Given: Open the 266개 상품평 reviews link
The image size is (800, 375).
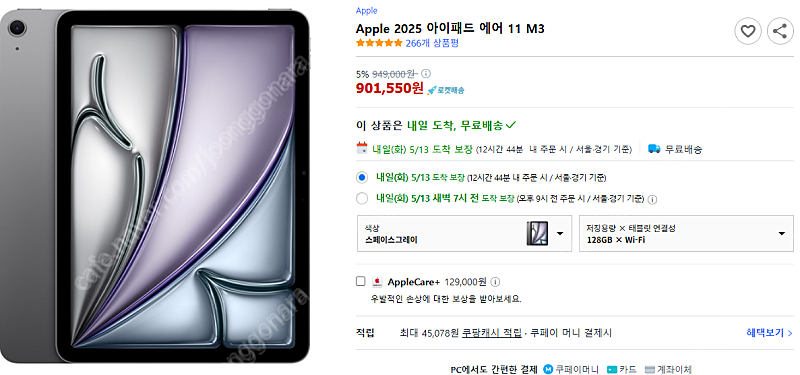Looking at the screenshot, I should (432, 43).
